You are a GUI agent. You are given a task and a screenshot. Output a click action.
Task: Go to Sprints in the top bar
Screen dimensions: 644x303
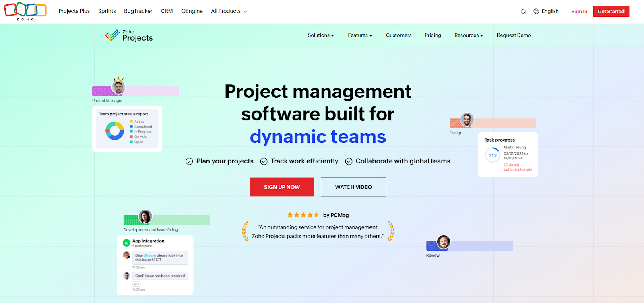click(x=107, y=11)
